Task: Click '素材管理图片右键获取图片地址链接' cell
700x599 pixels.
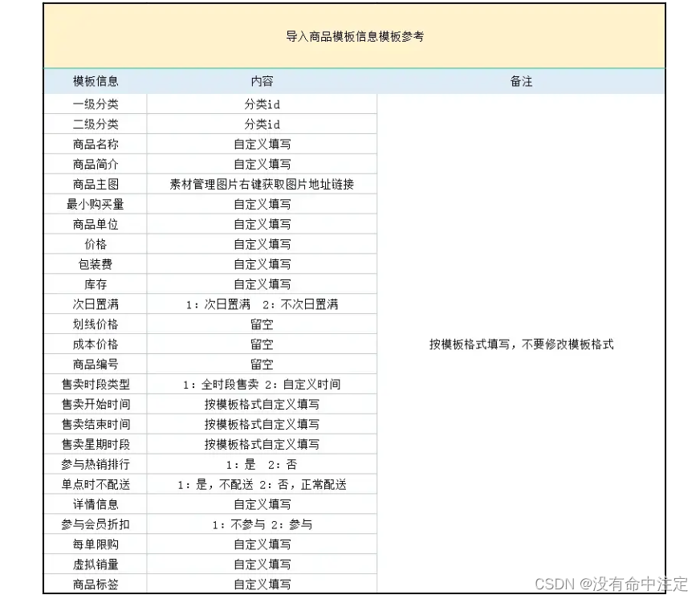Action: click(x=262, y=184)
